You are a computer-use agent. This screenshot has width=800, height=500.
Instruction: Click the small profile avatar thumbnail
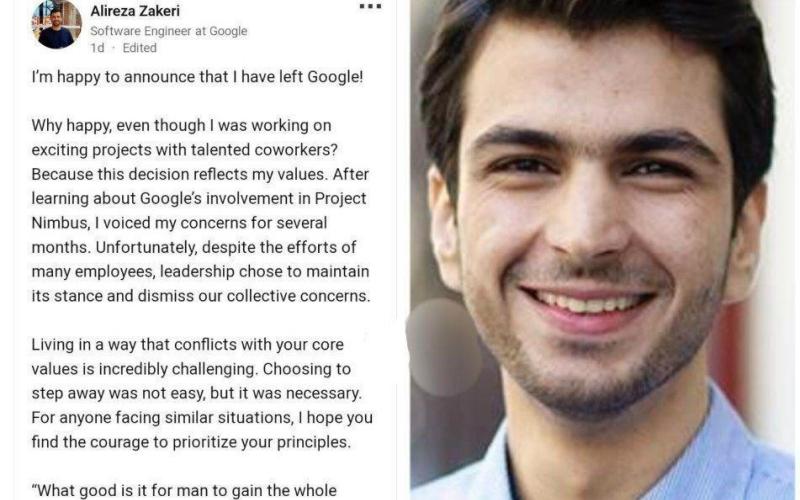(56, 24)
